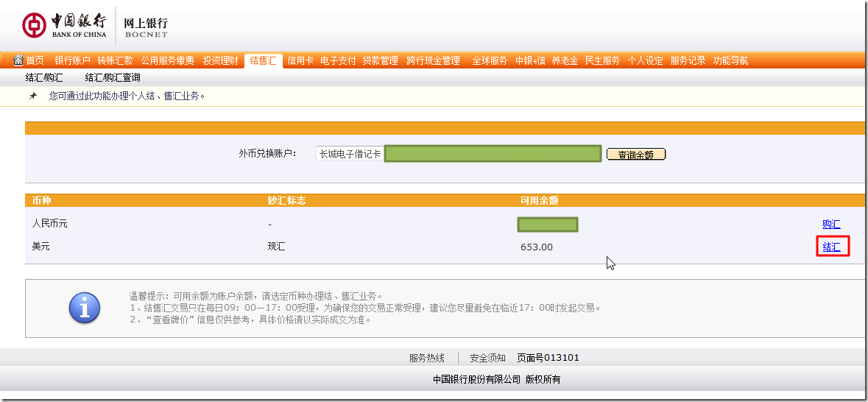Click the 币种 column header

click(x=41, y=200)
